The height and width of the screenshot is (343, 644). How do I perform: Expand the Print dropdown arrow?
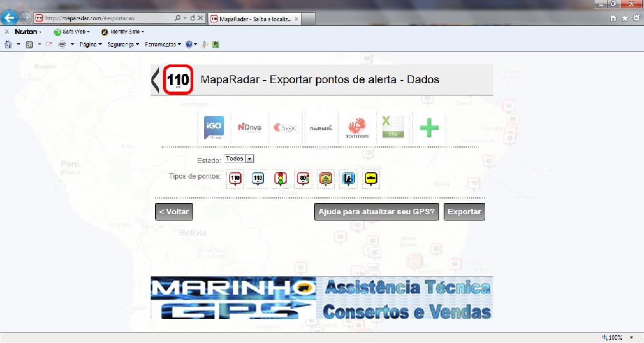click(72, 44)
